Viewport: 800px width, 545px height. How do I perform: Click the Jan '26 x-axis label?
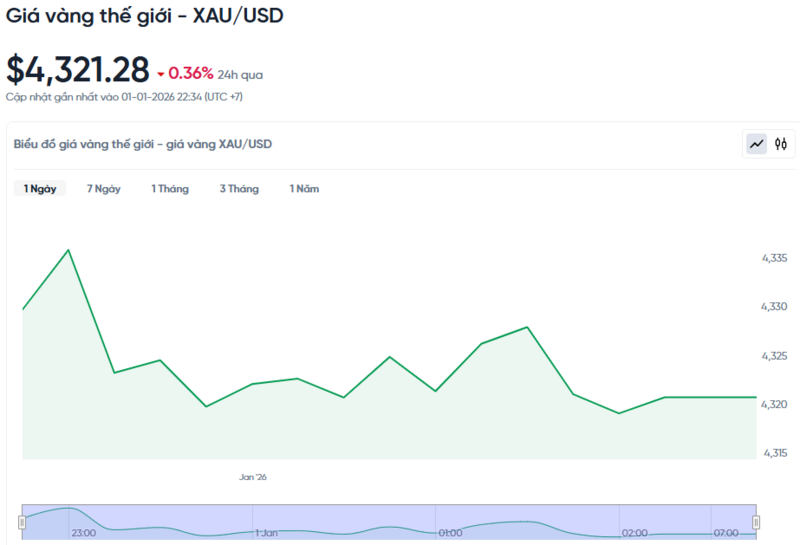click(253, 477)
